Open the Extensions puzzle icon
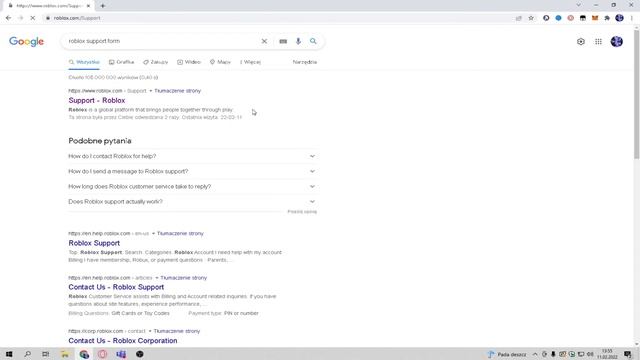The height and width of the screenshot is (360, 640). (607, 18)
